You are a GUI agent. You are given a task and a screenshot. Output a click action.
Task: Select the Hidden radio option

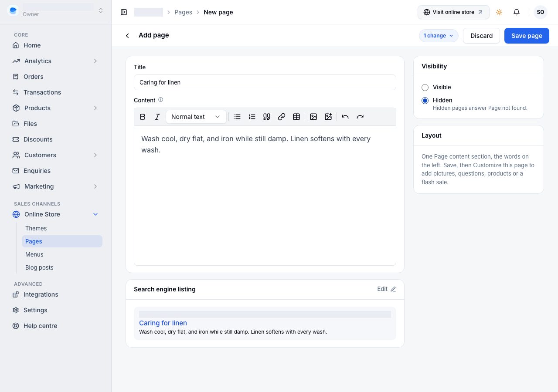(425, 101)
